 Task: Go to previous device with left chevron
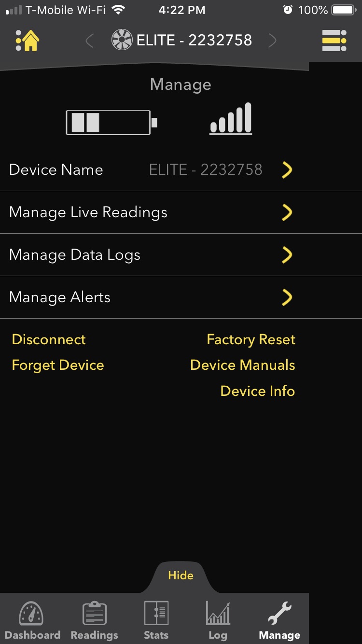(x=89, y=41)
